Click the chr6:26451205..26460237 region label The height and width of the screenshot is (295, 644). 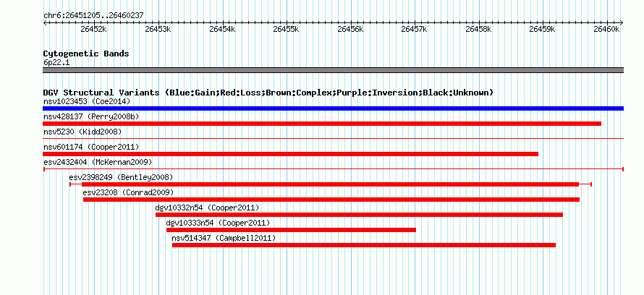tap(93, 16)
